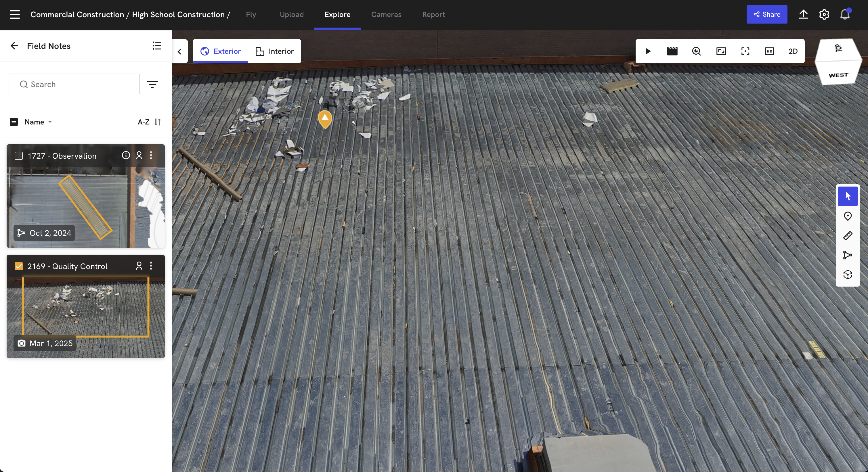Go back from Field Notes panel

point(14,46)
